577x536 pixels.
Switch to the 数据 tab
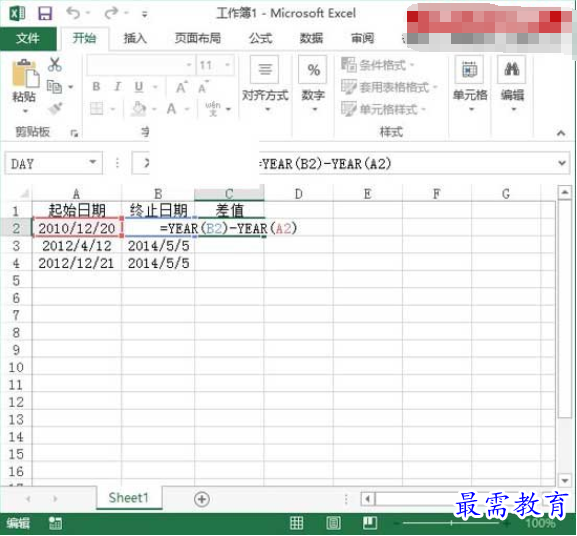click(x=311, y=38)
